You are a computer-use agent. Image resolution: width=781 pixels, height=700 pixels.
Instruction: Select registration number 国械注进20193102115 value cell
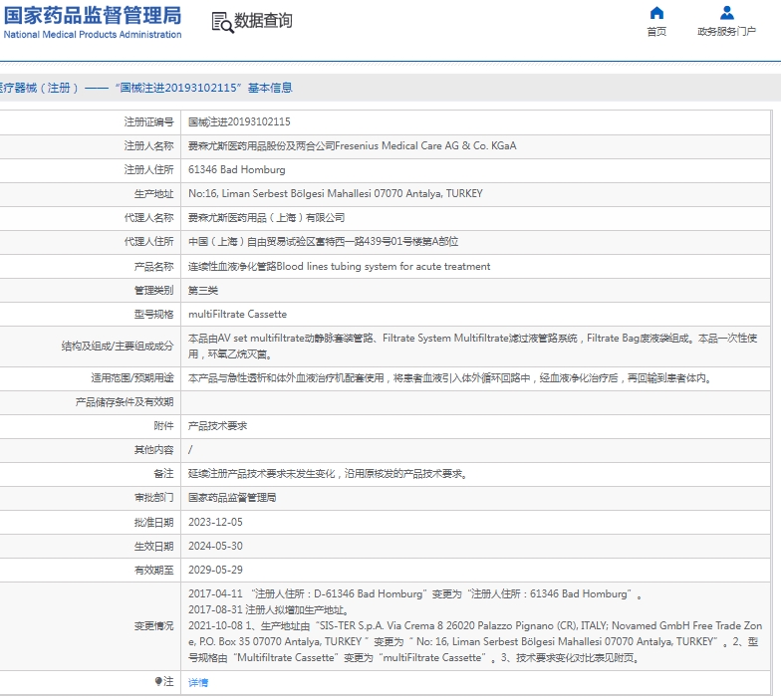pyautogui.click(x=239, y=121)
